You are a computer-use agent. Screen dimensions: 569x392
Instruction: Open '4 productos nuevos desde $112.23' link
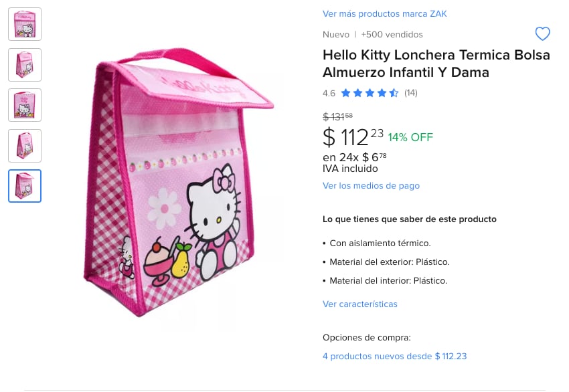click(394, 356)
